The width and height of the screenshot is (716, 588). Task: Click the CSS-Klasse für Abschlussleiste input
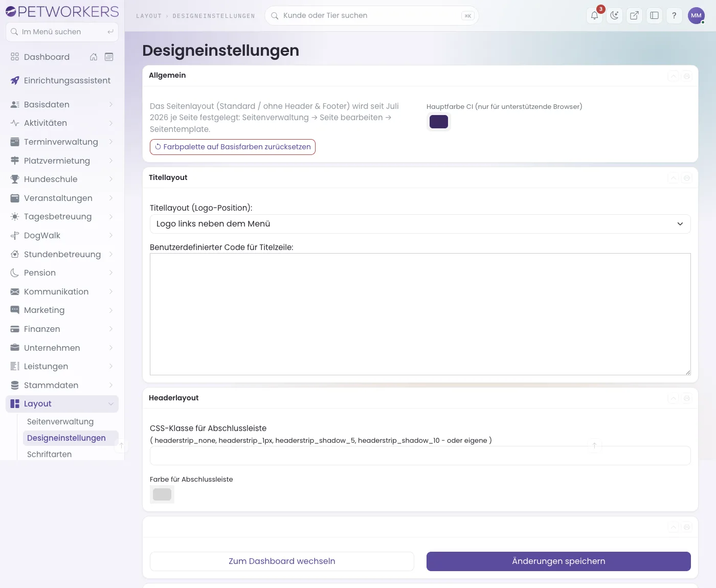click(420, 456)
